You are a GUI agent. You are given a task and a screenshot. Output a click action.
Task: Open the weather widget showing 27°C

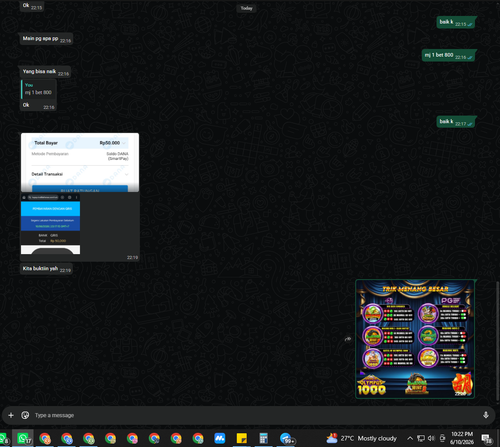tap(361, 438)
